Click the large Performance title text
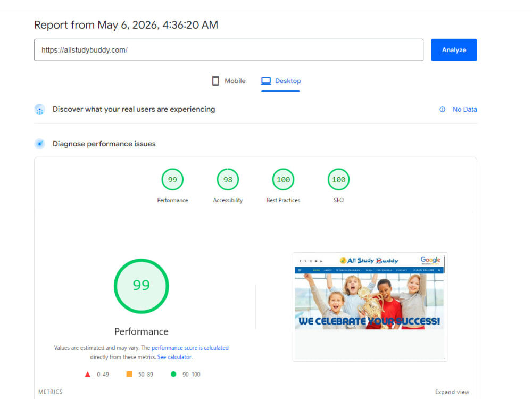532x399 pixels. point(141,331)
